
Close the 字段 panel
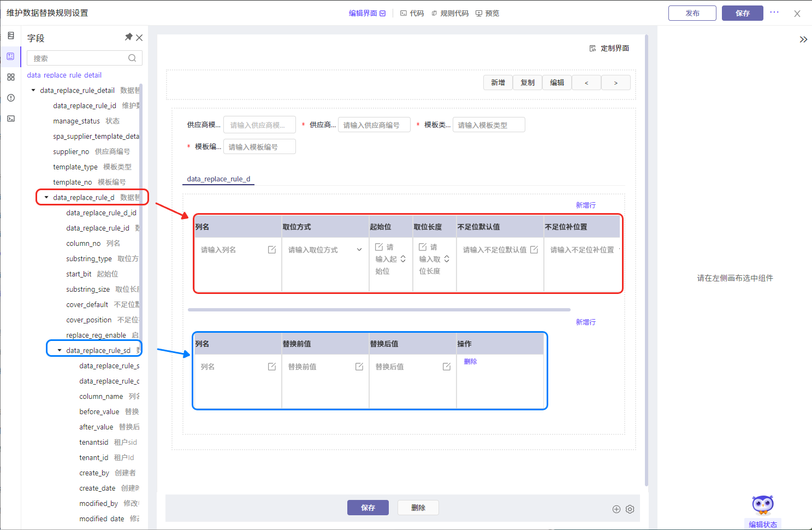139,38
